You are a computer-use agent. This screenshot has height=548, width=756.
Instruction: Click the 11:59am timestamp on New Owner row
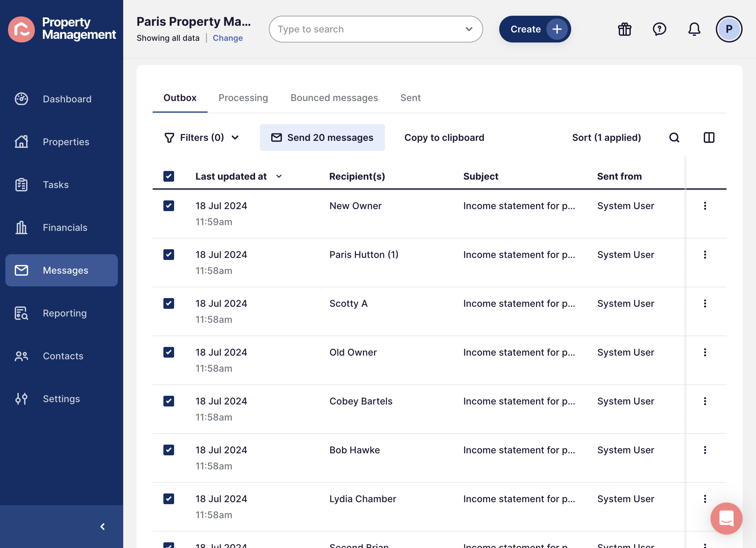[x=214, y=222]
